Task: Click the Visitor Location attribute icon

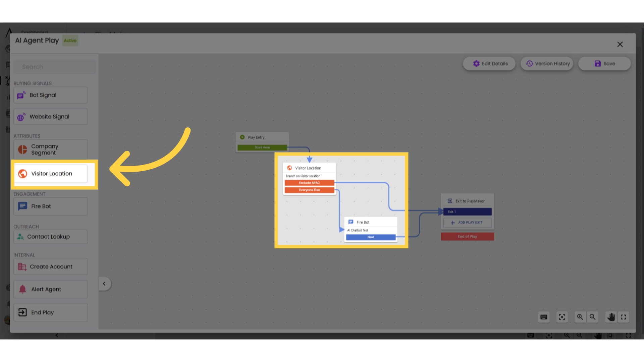Action: pyautogui.click(x=22, y=174)
